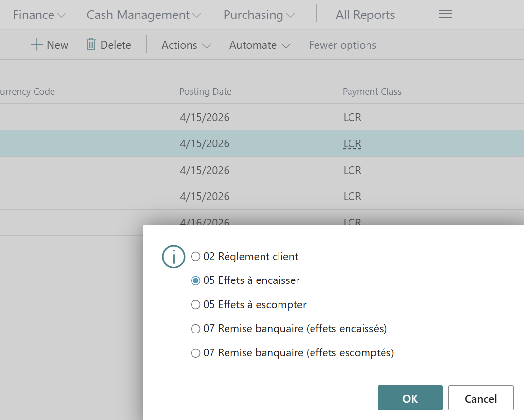
Task: Select the 02 Réglement client option
Action: point(196,256)
